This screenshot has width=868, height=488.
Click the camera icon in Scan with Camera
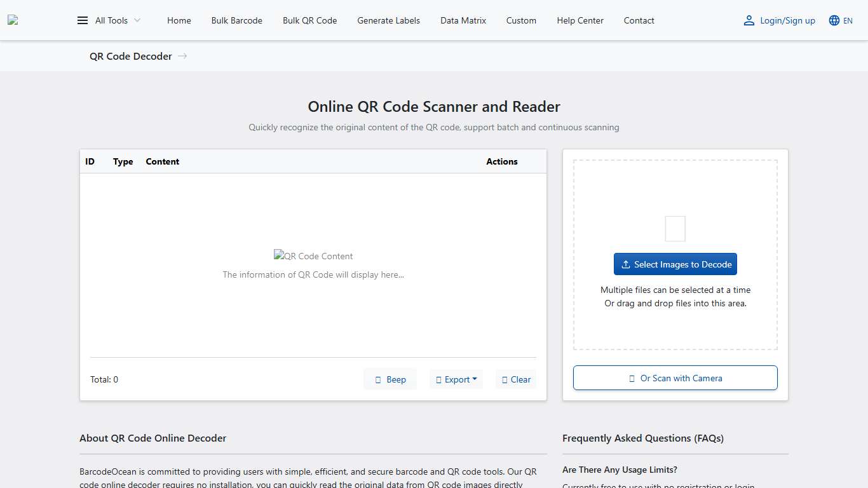pyautogui.click(x=631, y=377)
